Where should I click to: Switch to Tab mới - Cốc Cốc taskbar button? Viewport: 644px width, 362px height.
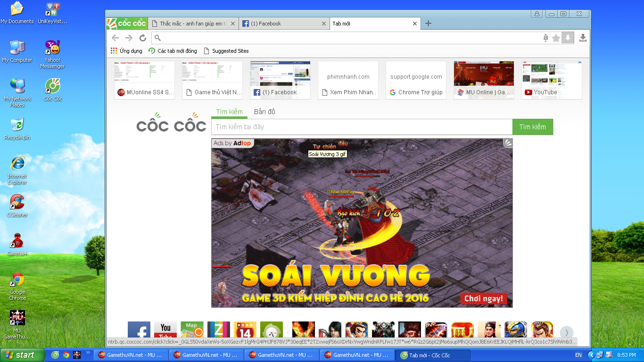[432, 355]
